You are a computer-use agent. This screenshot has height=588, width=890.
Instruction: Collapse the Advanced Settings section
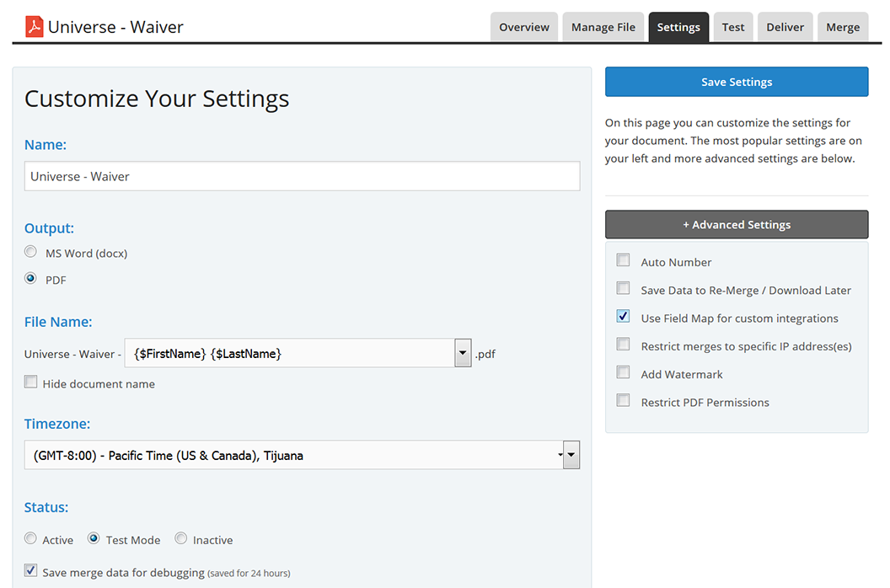click(736, 225)
